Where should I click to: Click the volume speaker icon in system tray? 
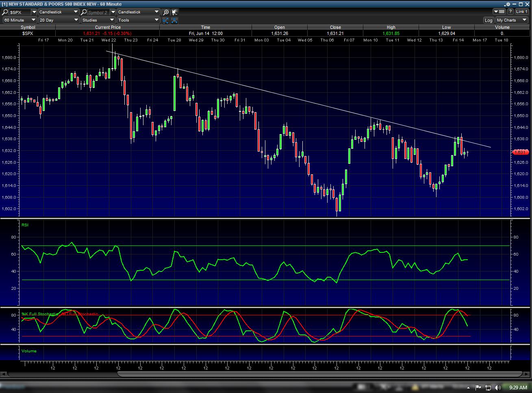498,387
